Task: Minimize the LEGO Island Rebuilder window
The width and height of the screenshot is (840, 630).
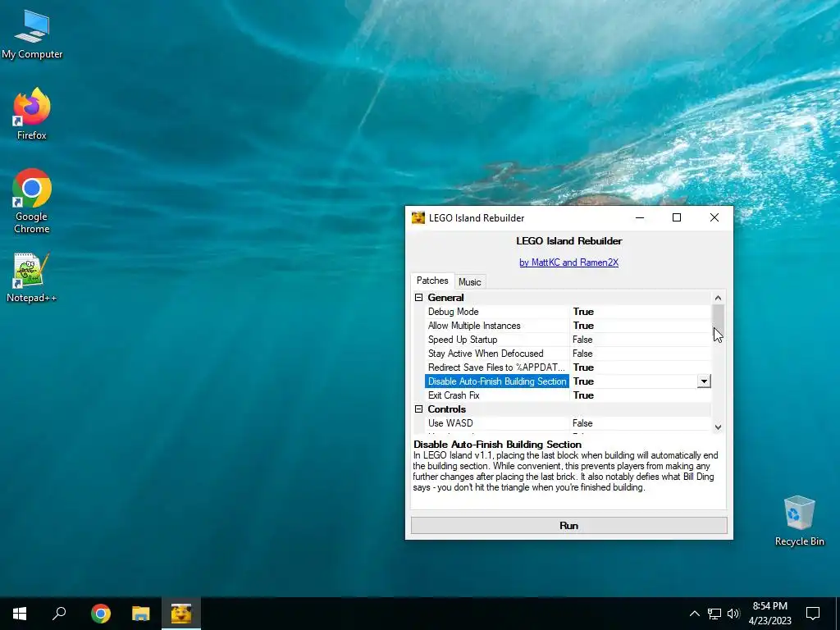Action: pos(640,217)
